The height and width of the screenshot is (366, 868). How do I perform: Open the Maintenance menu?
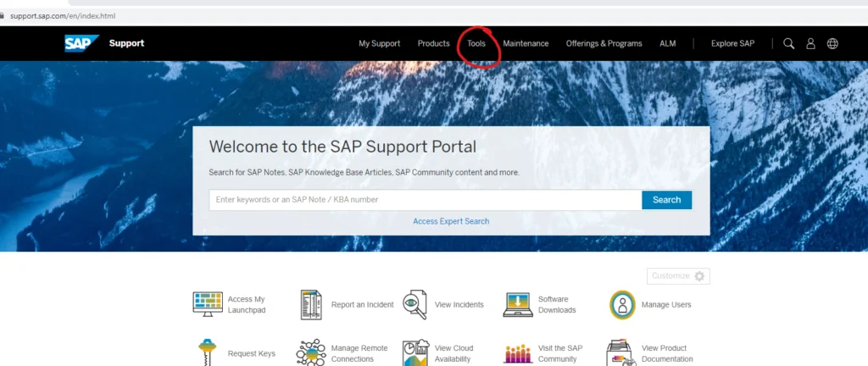(x=526, y=44)
